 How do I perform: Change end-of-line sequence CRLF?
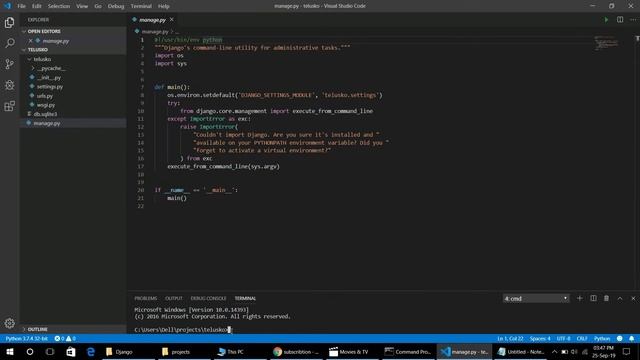click(582, 338)
